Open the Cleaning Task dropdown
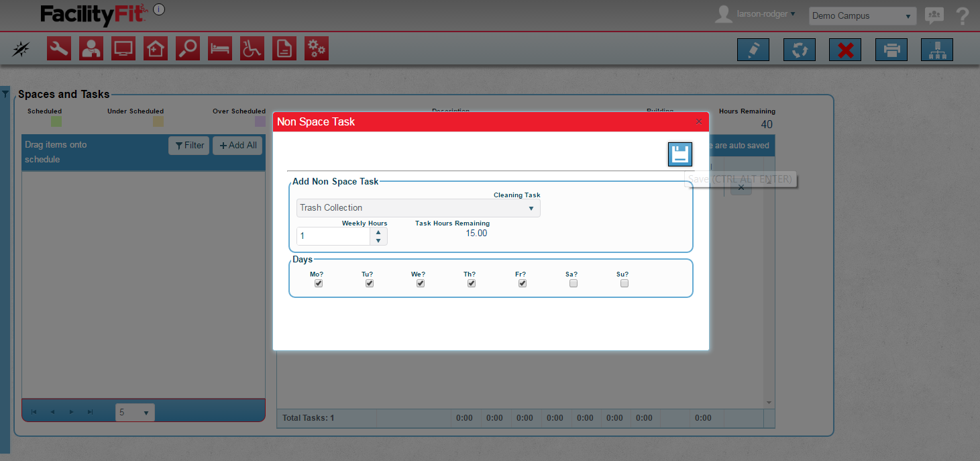 click(x=418, y=208)
